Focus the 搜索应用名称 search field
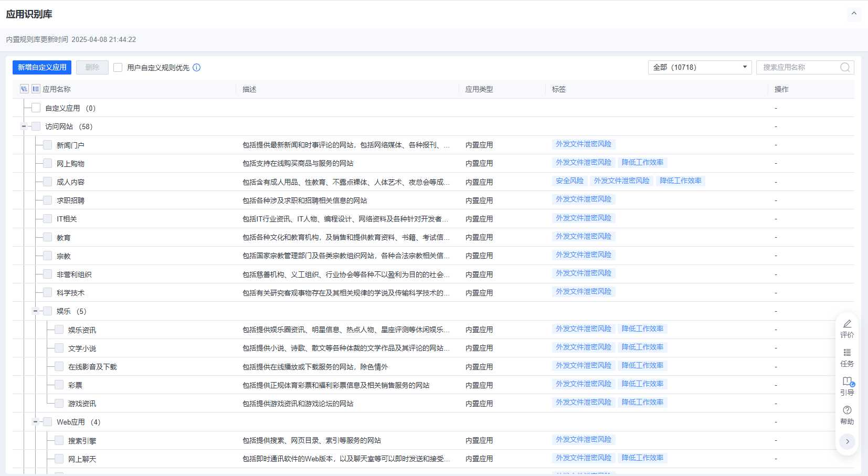The image size is (868, 476). 799,68
